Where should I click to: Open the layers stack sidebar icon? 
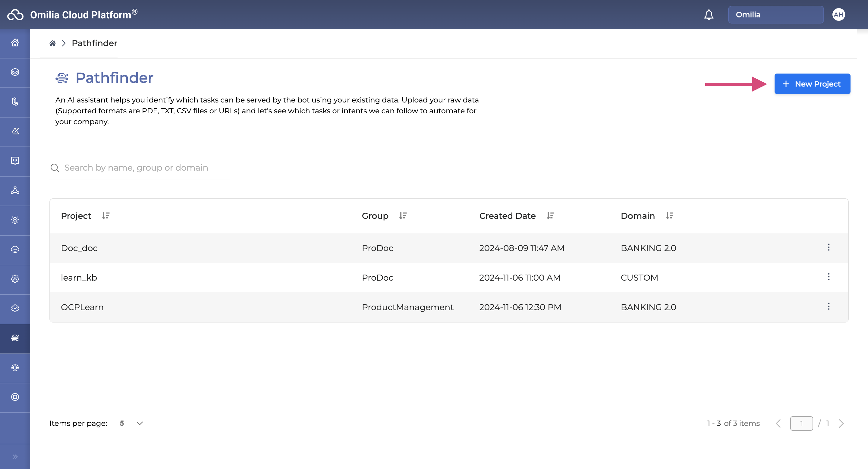tap(15, 72)
